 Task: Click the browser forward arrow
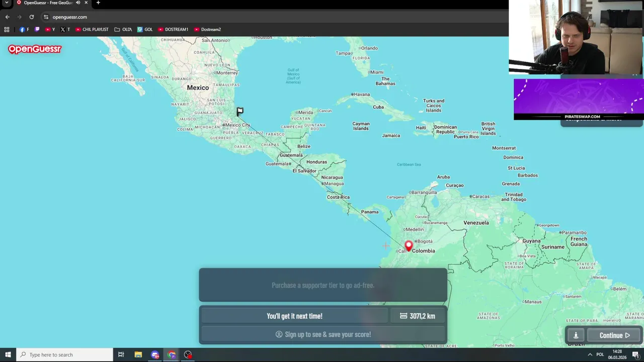tap(20, 17)
